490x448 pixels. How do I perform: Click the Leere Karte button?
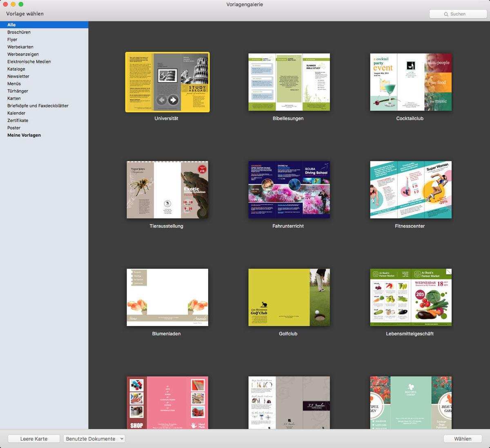point(34,439)
